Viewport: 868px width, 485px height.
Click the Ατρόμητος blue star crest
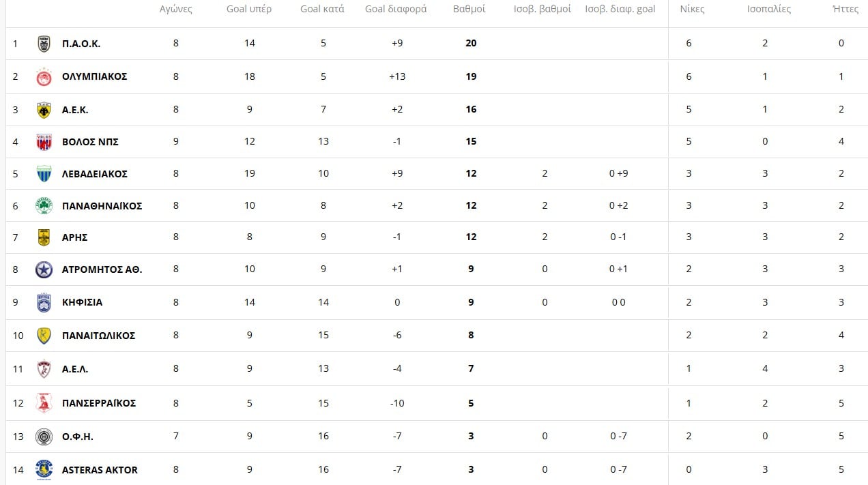pyautogui.click(x=44, y=269)
